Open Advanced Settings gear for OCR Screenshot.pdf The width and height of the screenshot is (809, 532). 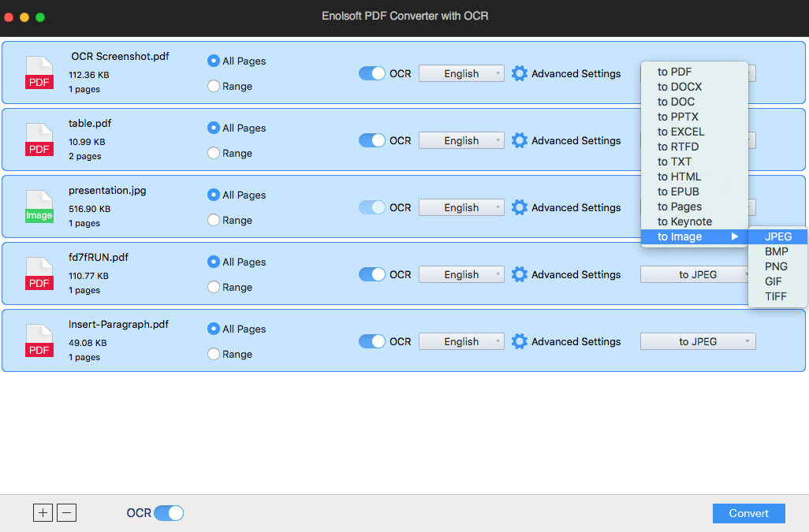point(519,73)
